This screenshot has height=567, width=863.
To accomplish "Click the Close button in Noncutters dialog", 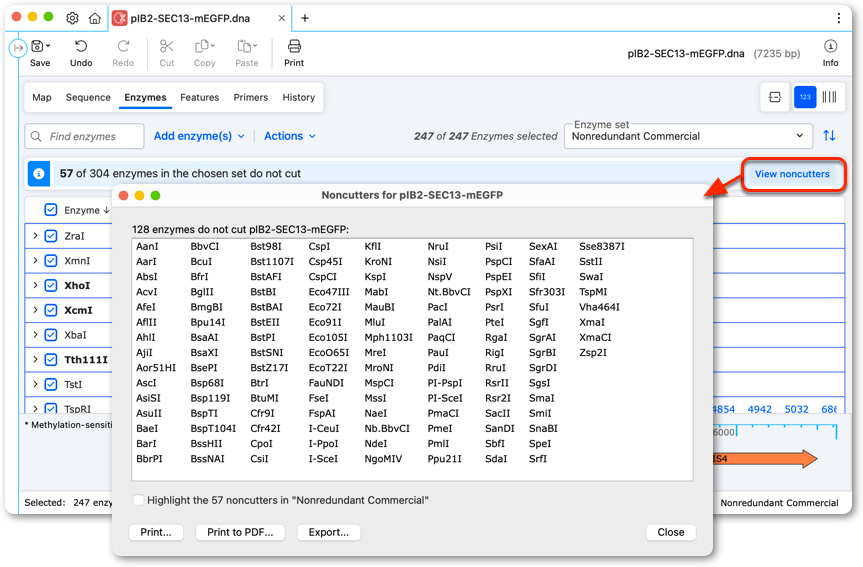I will (671, 532).
